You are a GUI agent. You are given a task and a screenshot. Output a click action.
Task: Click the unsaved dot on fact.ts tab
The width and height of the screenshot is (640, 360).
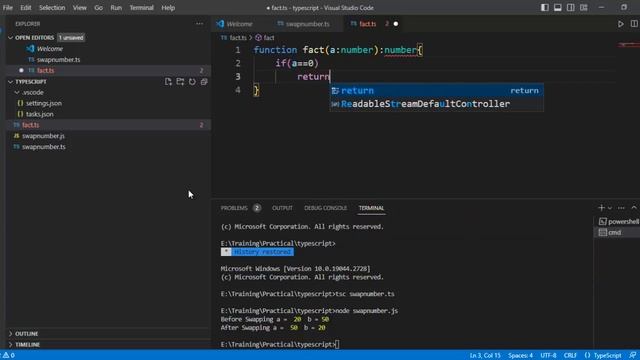pyautogui.click(x=396, y=24)
